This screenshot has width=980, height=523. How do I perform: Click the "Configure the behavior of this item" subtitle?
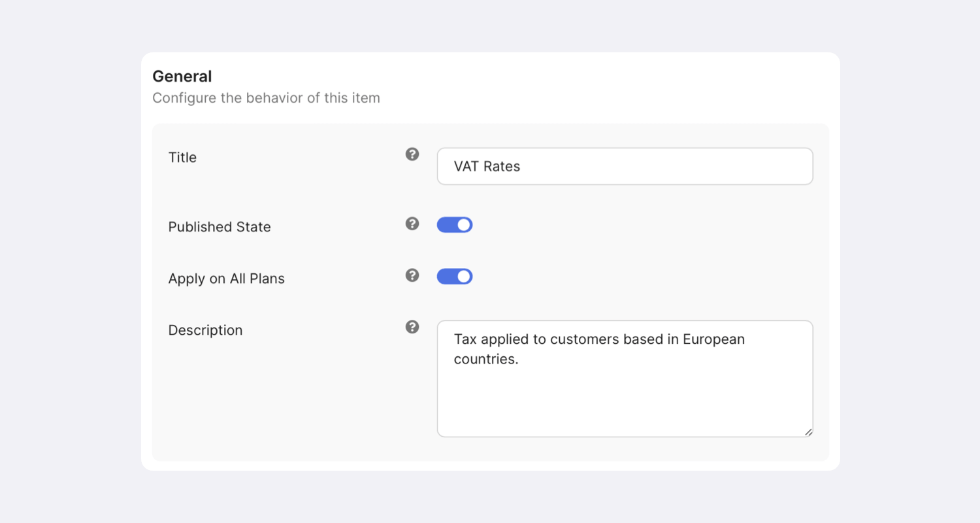(266, 98)
